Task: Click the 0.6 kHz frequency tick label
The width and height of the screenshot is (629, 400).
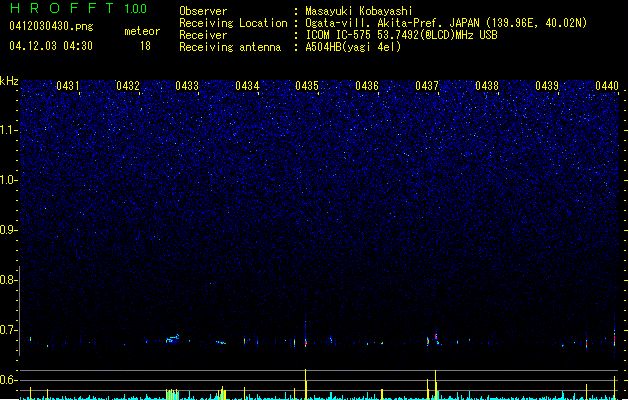Action: pyautogui.click(x=9, y=380)
